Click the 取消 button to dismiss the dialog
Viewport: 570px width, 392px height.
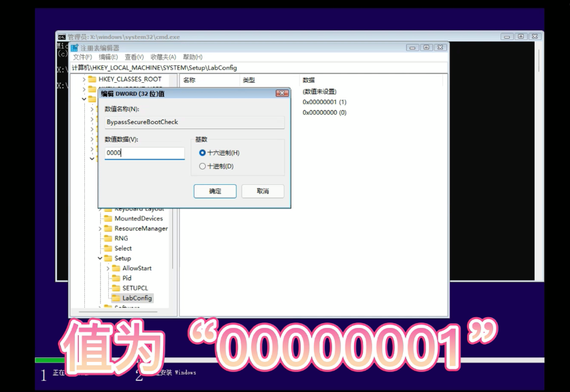pyautogui.click(x=263, y=191)
